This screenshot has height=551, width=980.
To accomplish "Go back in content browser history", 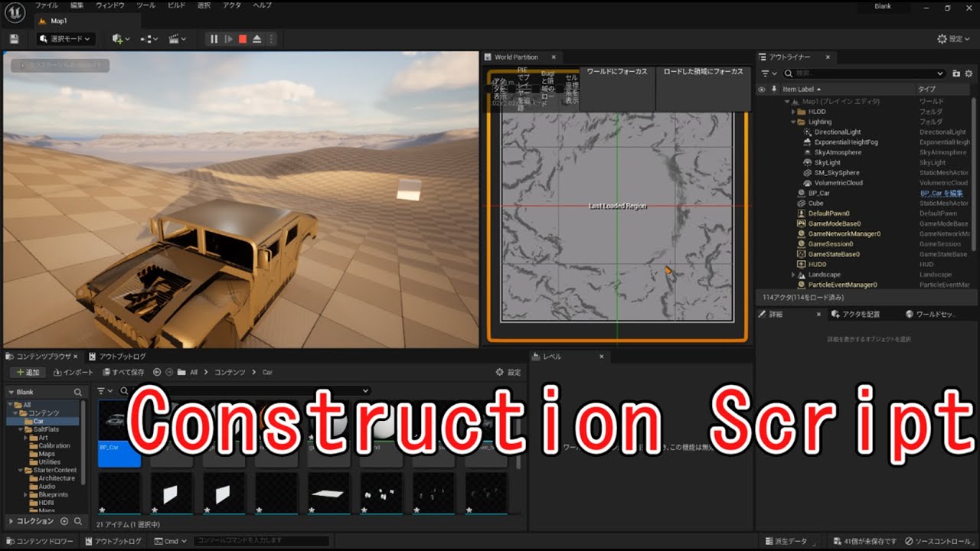I will [157, 372].
